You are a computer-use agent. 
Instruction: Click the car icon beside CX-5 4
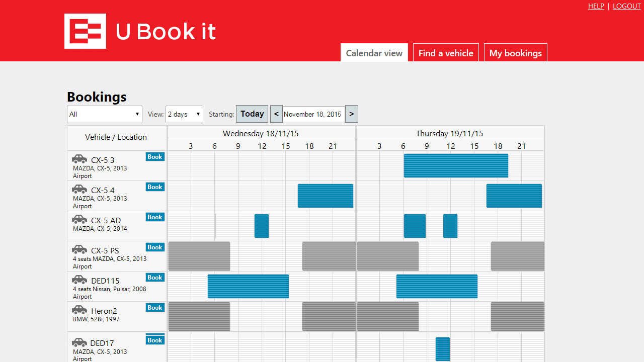point(79,190)
